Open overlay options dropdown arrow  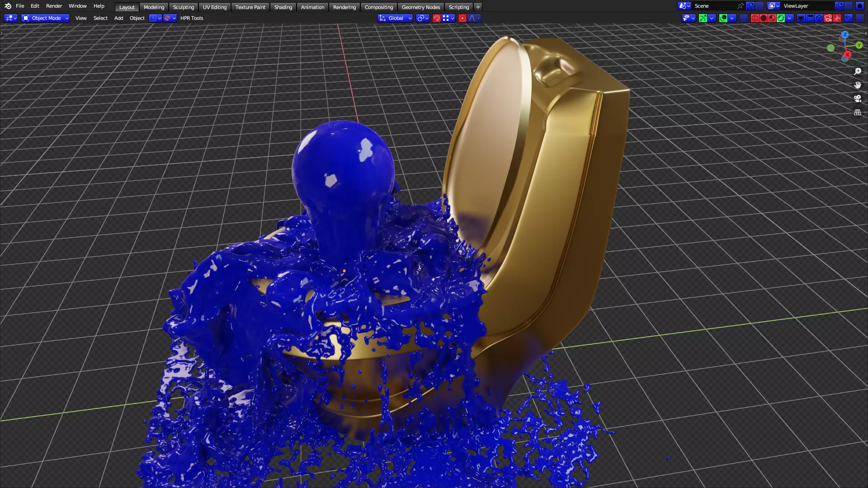tap(732, 18)
